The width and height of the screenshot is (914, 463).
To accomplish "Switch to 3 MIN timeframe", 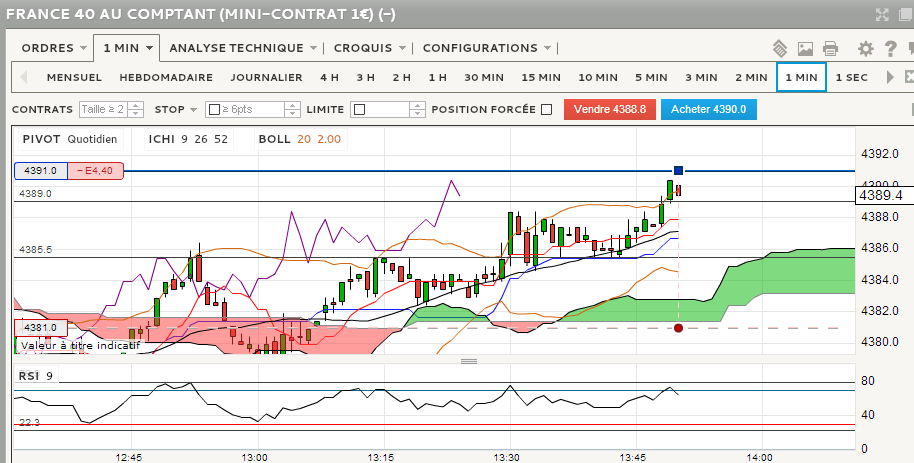I will 701,78.
